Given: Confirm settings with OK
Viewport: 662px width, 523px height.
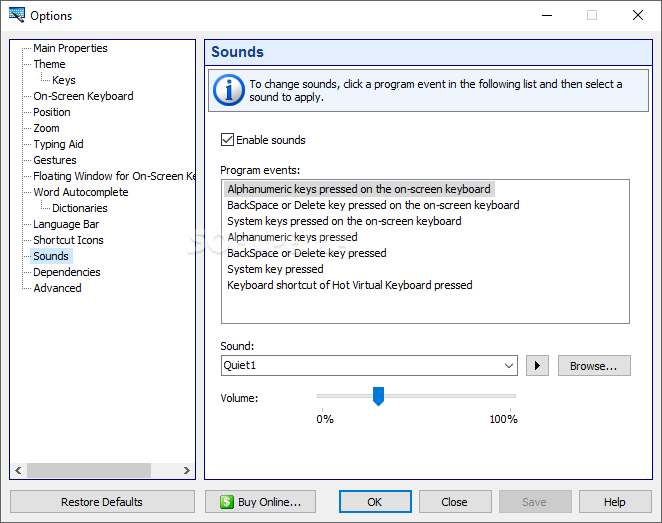Looking at the screenshot, I should click(x=375, y=502).
